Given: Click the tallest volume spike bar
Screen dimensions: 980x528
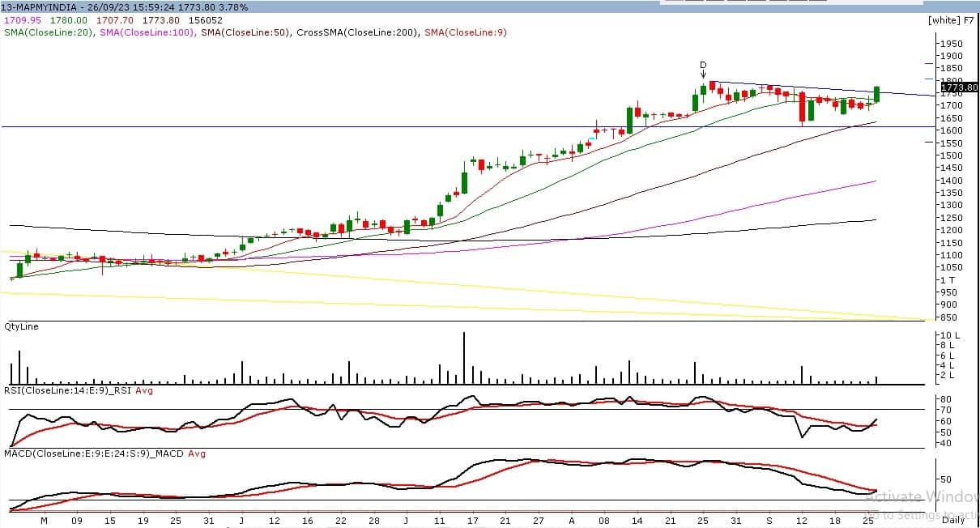Looking at the screenshot, I should (464, 357).
